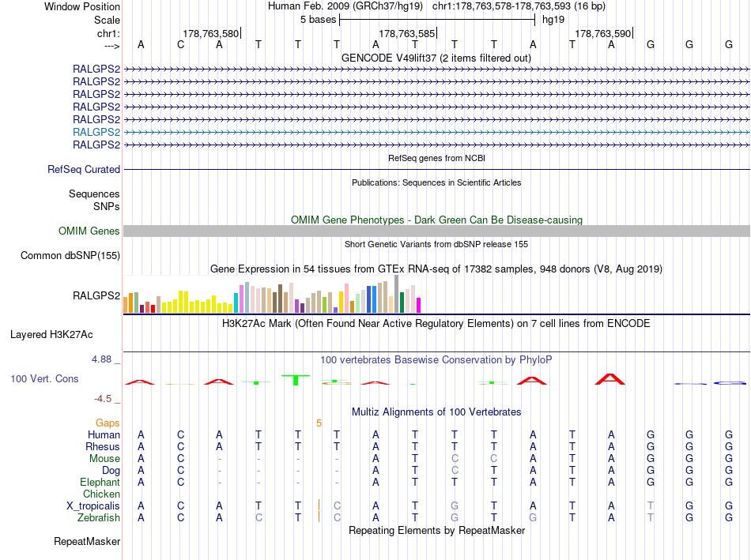Open the Common dbSNP(155) track settings

[x=70, y=256]
